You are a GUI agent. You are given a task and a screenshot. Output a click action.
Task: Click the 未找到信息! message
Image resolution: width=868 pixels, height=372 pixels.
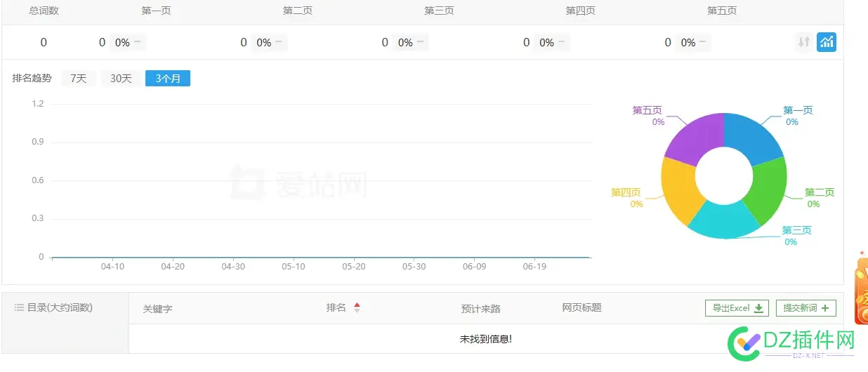pos(486,339)
